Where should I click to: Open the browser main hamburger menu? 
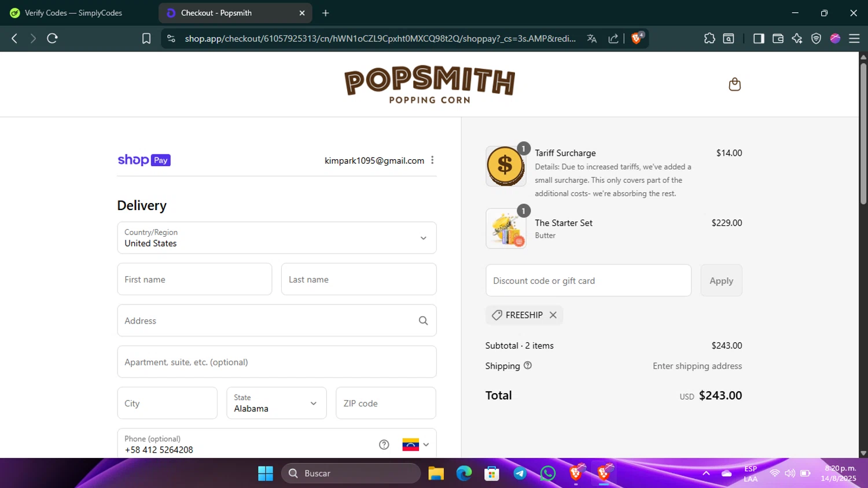(854, 38)
